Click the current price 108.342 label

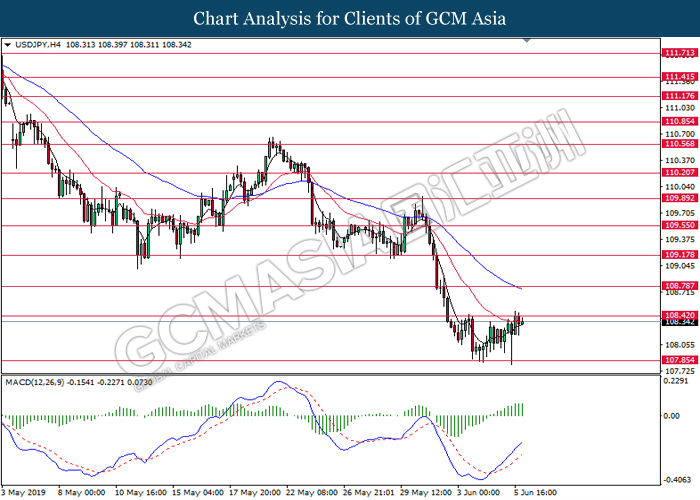click(x=680, y=322)
